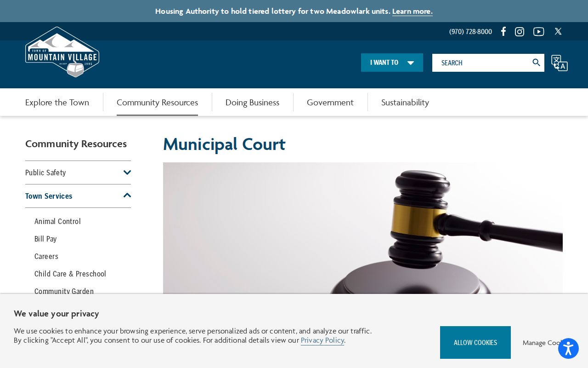Image resolution: width=588 pixels, height=368 pixels.
Task: Call the (970) 728-8000 number link
Action: pyautogui.click(x=470, y=32)
